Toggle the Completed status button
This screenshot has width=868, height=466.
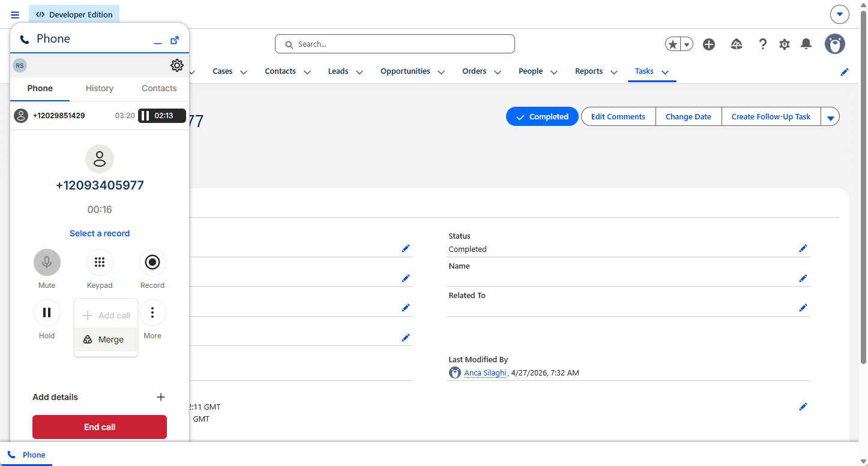pos(542,117)
